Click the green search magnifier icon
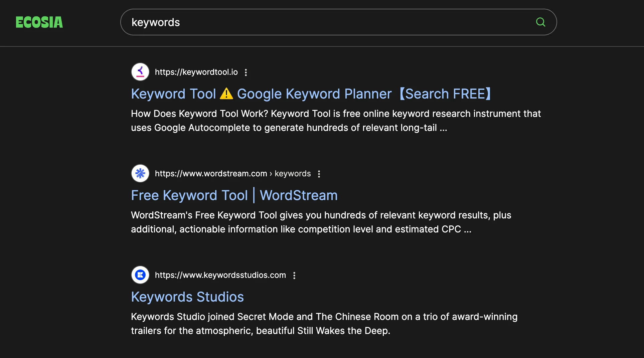644x358 pixels. coord(540,22)
